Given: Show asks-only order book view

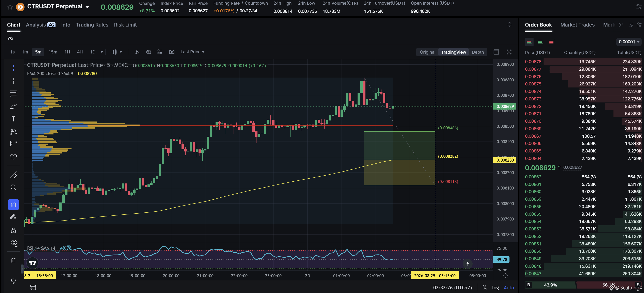Looking at the screenshot, I should click(x=551, y=42).
